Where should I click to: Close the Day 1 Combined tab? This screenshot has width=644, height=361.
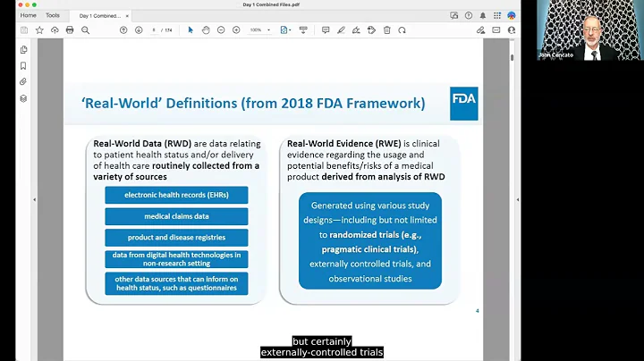tap(127, 15)
